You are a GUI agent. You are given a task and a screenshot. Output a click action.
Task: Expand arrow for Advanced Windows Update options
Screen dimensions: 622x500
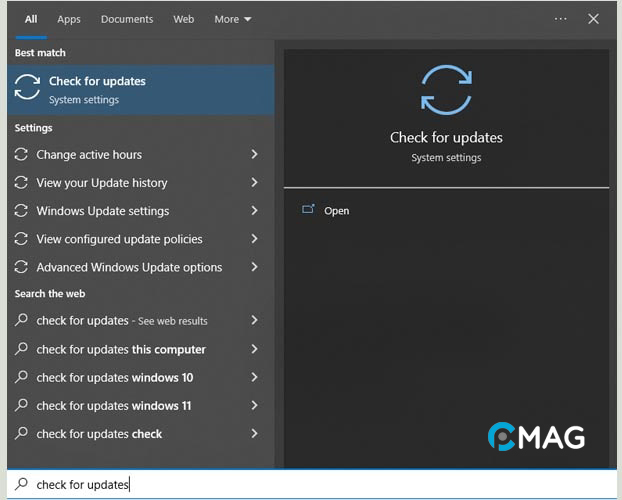[254, 267]
